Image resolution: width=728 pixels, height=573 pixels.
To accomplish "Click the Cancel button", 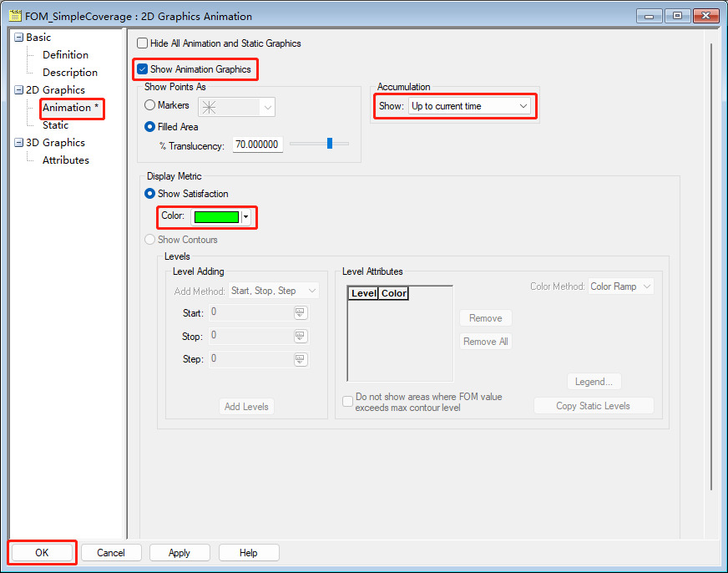I will tap(111, 553).
